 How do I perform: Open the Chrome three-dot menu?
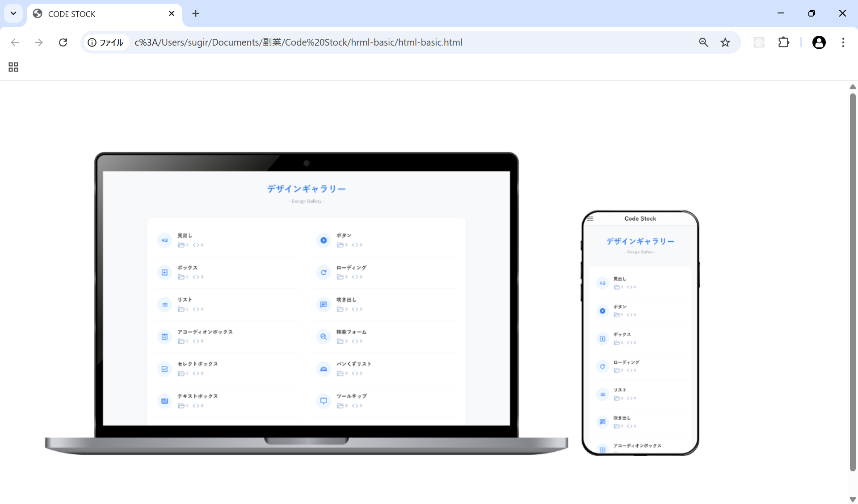point(844,42)
